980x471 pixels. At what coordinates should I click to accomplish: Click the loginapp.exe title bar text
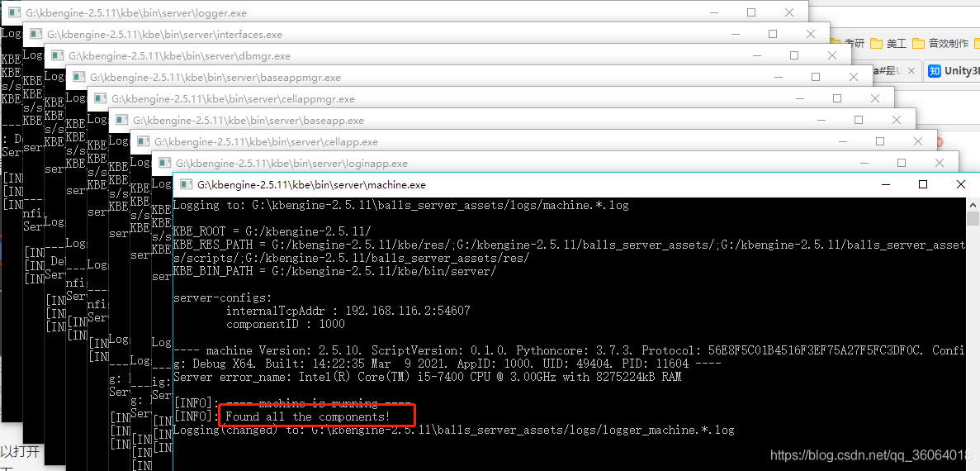coord(291,164)
